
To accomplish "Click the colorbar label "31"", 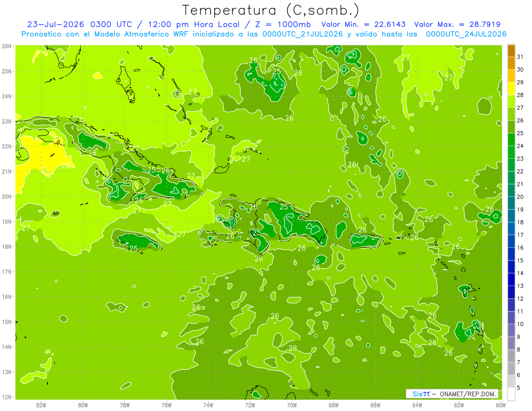I will coord(520,57).
